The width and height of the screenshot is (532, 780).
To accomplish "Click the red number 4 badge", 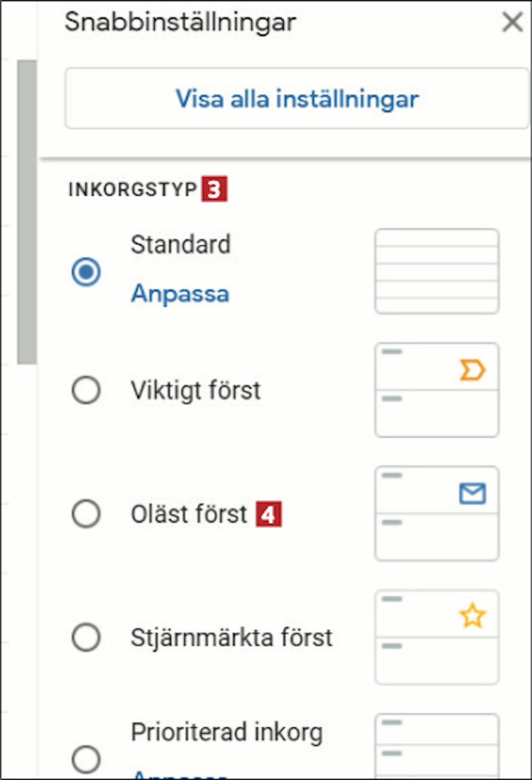I will coord(268,514).
